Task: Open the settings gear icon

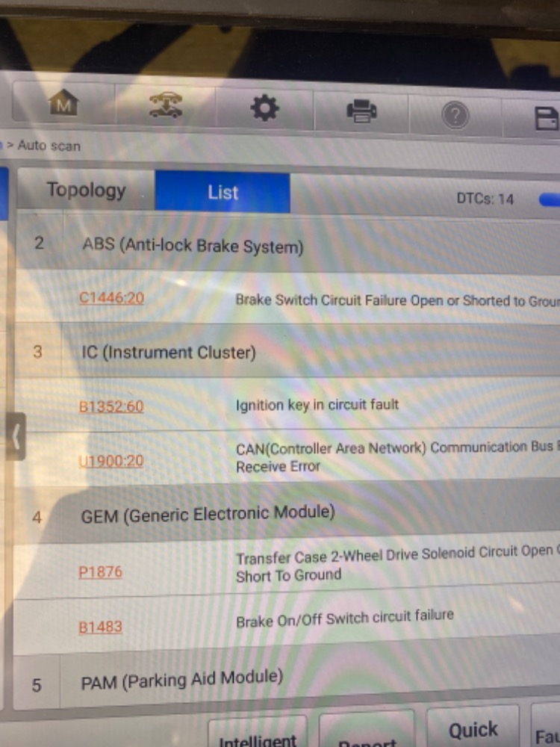Action: pyautogui.click(x=264, y=110)
